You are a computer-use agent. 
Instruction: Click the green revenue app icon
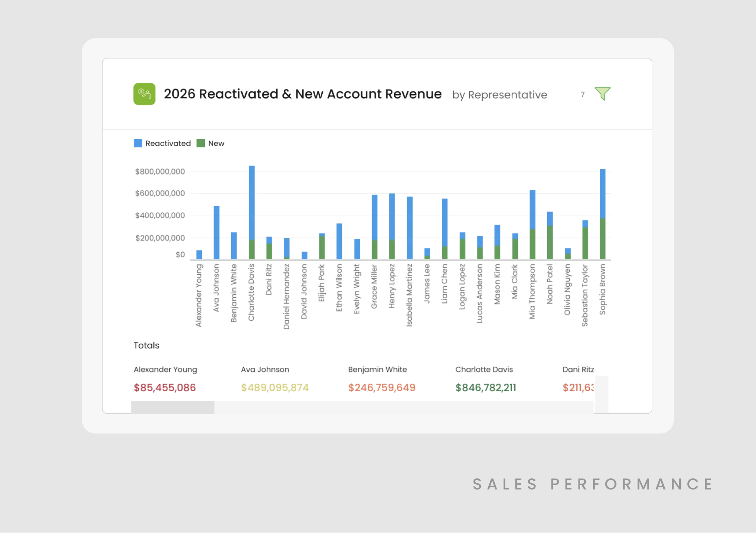point(144,94)
